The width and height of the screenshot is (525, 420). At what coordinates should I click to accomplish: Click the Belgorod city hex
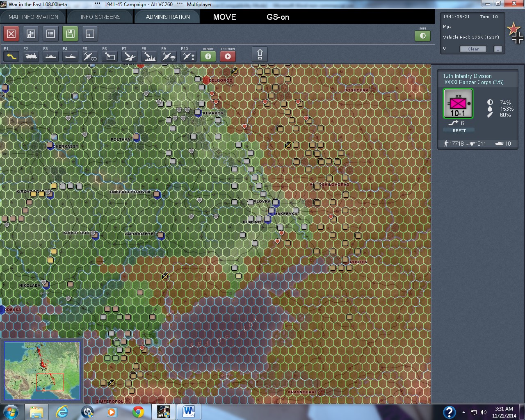pos(206,80)
